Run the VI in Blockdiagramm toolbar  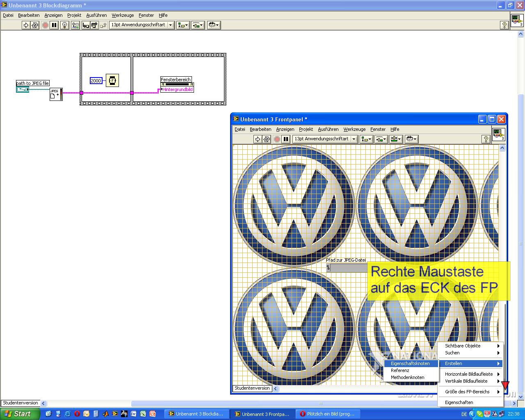[x=26, y=25]
